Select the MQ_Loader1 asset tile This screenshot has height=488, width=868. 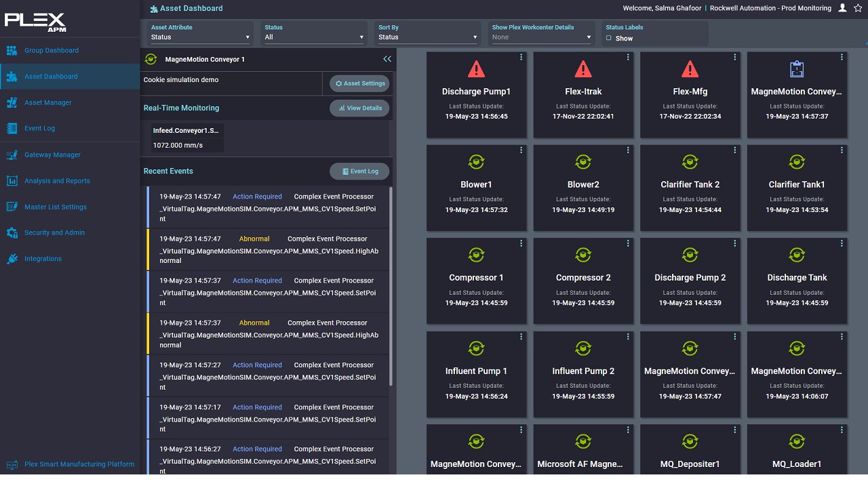point(797,451)
